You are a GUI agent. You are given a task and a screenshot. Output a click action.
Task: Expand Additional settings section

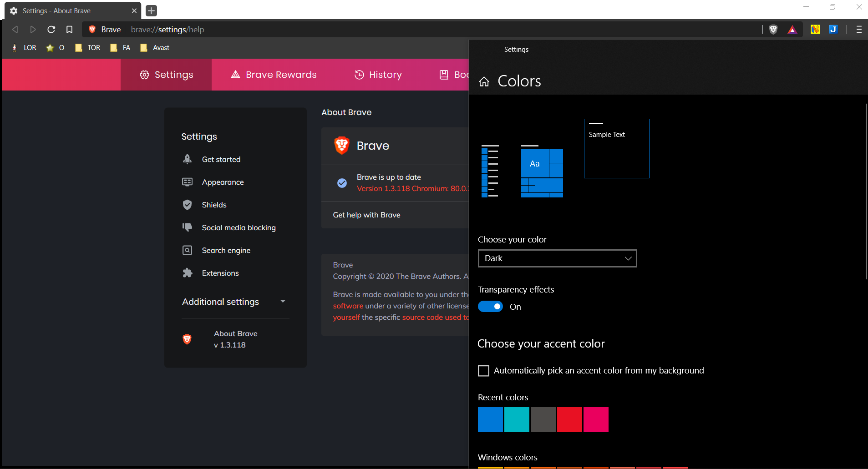point(234,302)
